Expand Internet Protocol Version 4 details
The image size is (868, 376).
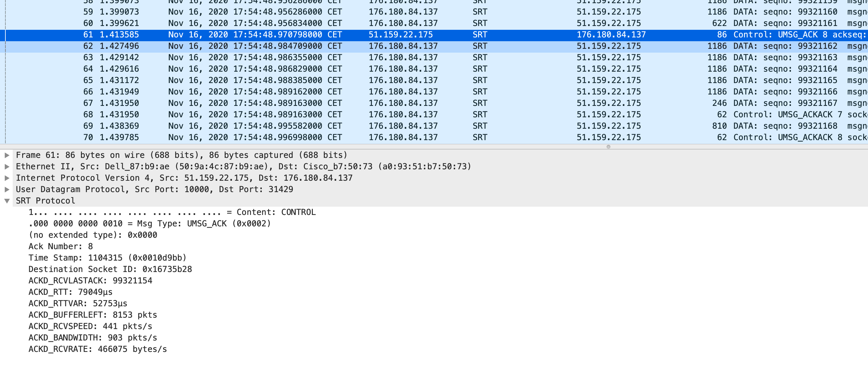tap(7, 178)
